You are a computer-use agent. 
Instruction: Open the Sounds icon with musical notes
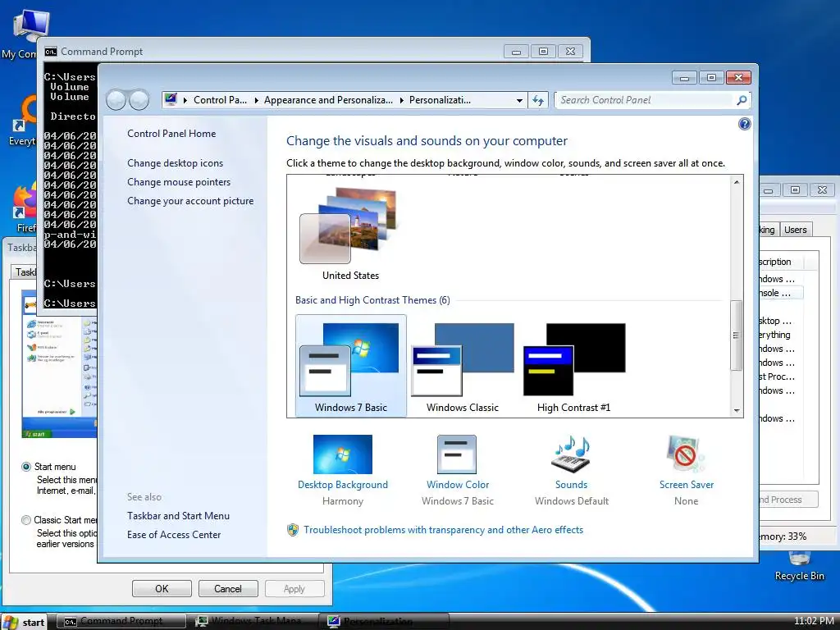click(571, 454)
